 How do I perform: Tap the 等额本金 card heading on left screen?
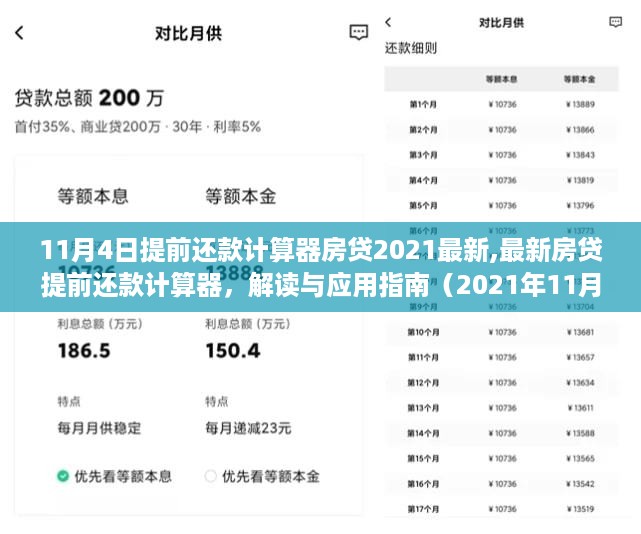(240, 196)
